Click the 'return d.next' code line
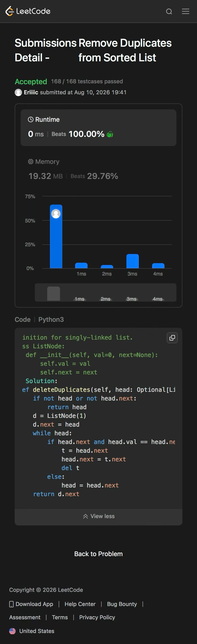This screenshot has height=644, width=197. [x=56, y=494]
